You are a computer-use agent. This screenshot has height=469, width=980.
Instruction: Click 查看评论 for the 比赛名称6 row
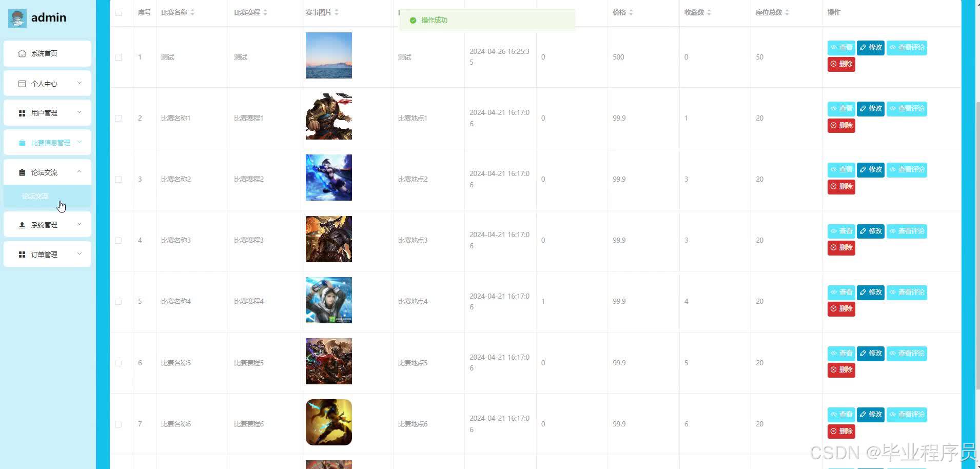907,415
